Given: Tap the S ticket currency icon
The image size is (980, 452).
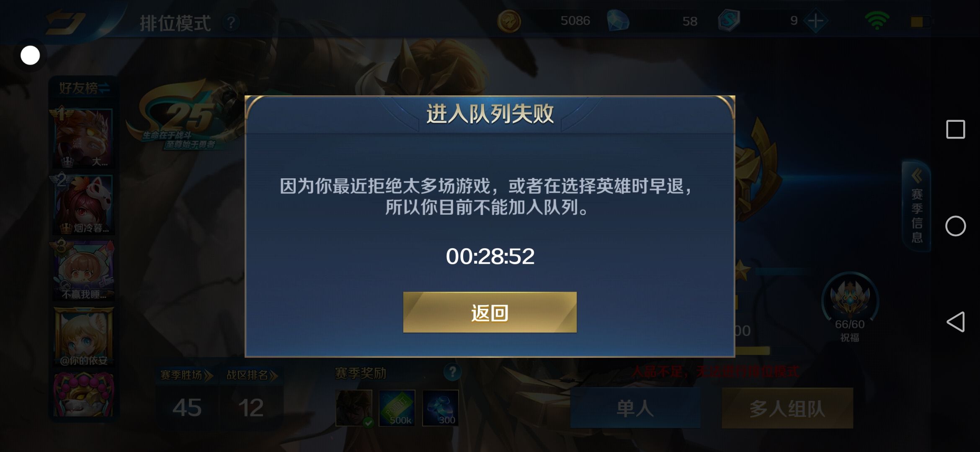Looking at the screenshot, I should point(729,21).
